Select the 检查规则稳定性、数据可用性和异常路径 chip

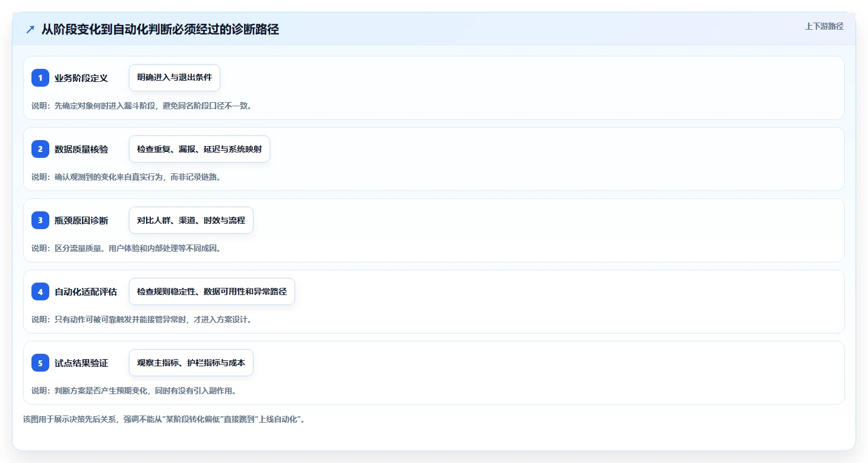coord(212,291)
